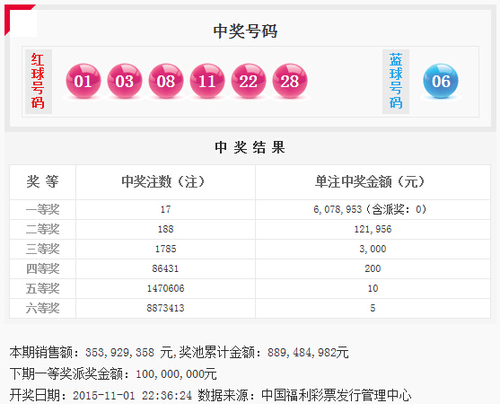Select the 蓝球号码 vertical label
The height and width of the screenshot is (404, 500).
click(396, 81)
